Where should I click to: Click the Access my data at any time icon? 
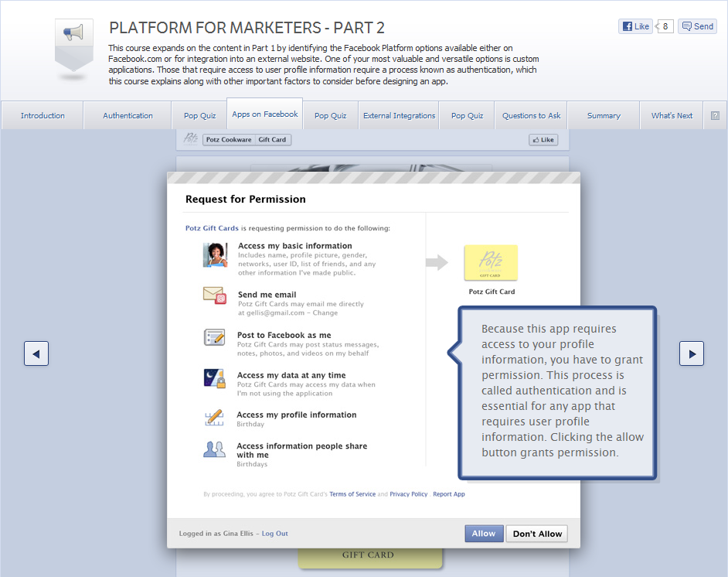[215, 378]
